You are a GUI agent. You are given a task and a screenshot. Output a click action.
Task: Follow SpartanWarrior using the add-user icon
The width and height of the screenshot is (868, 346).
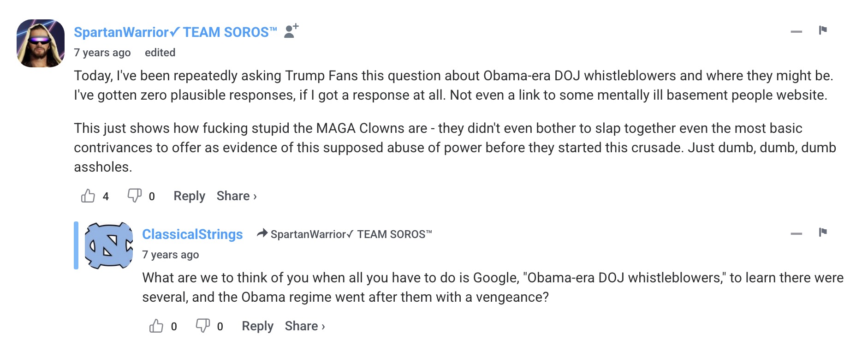[291, 31]
